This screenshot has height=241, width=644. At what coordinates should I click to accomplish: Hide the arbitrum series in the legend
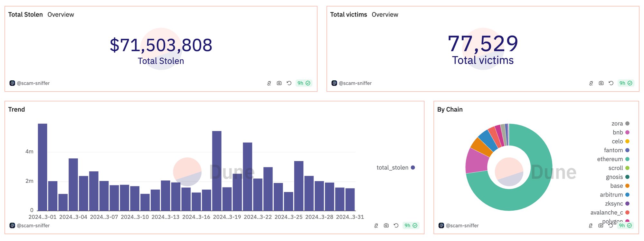(x=611, y=195)
